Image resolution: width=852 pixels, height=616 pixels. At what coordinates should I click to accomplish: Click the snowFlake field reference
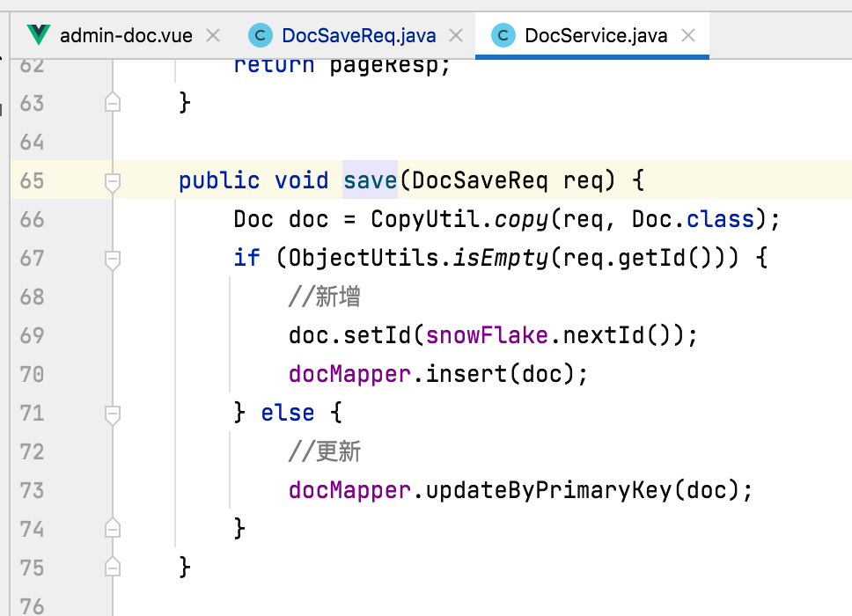click(x=487, y=335)
